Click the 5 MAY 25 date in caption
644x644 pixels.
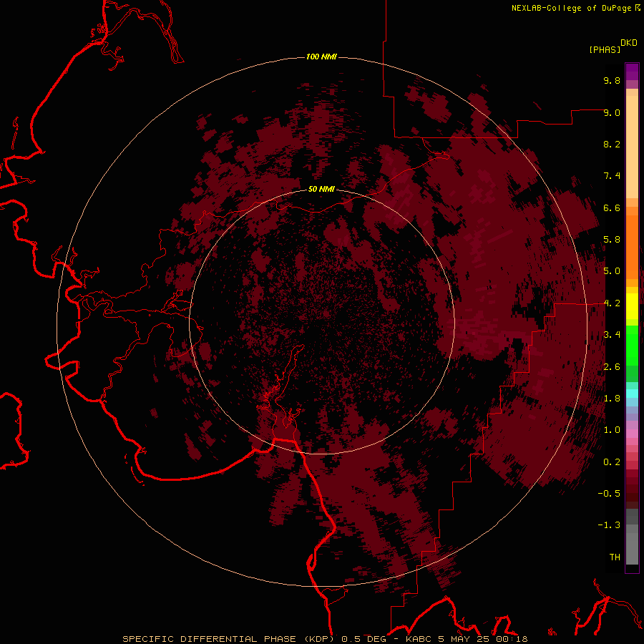tap(465, 639)
